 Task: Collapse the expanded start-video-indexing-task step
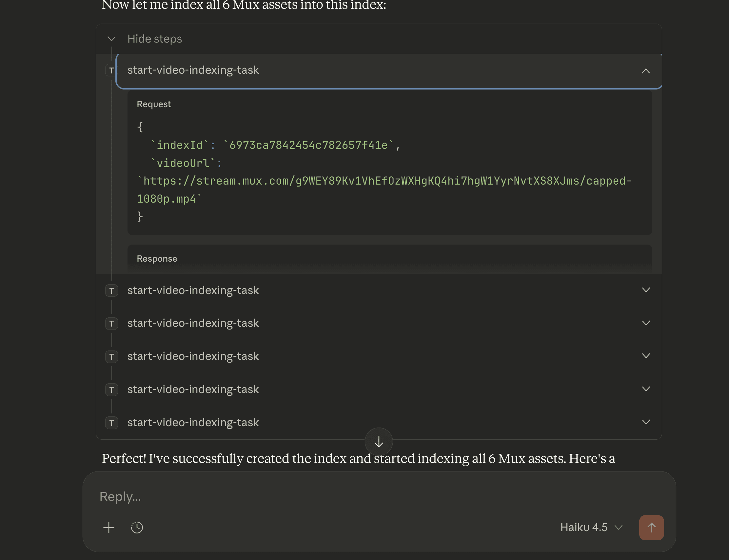[645, 71]
